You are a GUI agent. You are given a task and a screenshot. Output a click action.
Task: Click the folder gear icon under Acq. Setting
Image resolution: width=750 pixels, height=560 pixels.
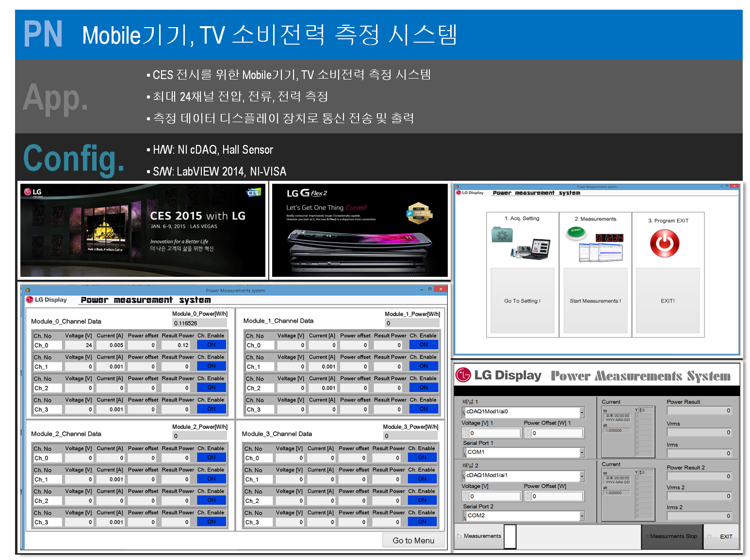502,235
